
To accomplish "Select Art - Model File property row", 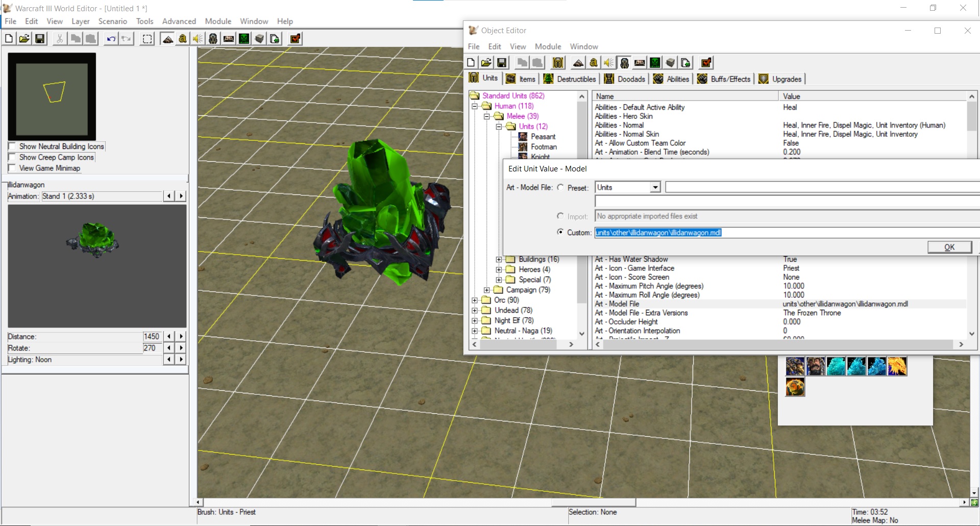I will tap(779, 304).
